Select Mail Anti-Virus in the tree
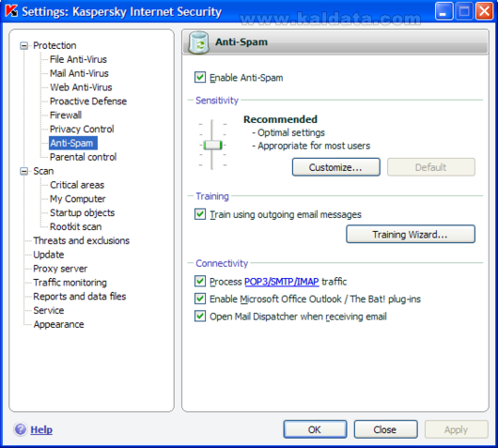Viewport: 498px width, 448px height. tap(79, 73)
